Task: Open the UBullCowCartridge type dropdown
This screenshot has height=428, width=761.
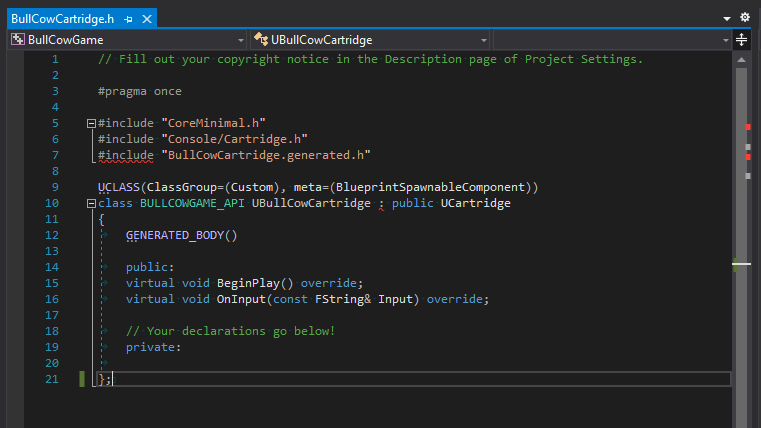Action: (484, 40)
